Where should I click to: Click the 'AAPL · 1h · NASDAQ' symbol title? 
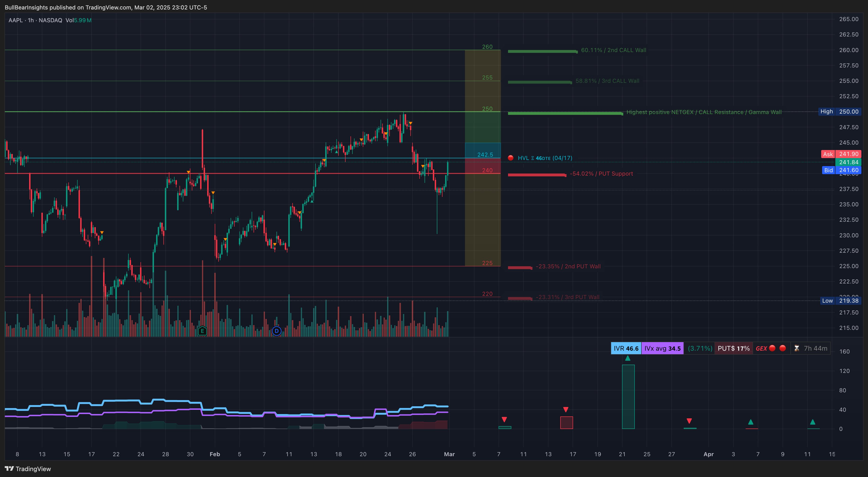click(x=35, y=20)
